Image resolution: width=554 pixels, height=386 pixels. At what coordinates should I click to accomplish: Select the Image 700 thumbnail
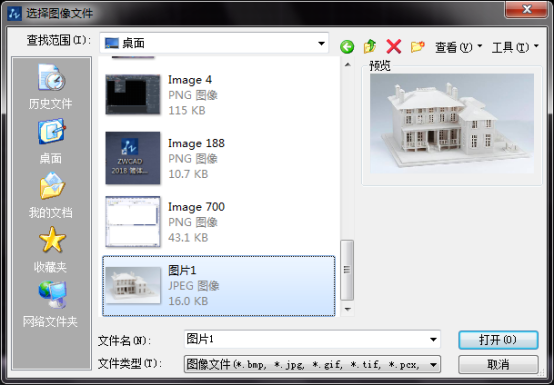(x=132, y=221)
